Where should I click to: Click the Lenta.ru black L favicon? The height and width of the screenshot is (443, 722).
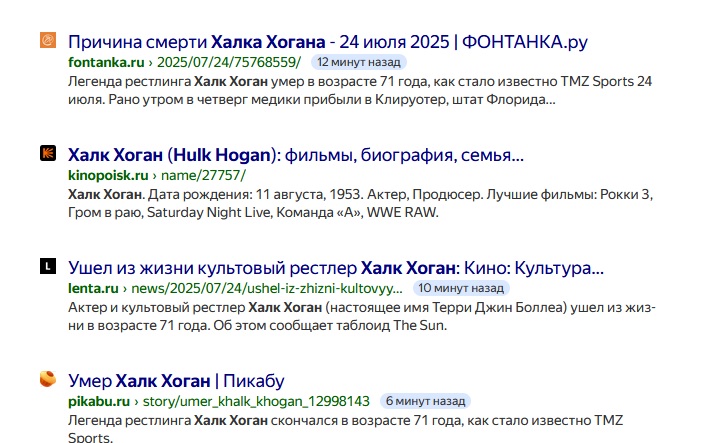click(48, 266)
